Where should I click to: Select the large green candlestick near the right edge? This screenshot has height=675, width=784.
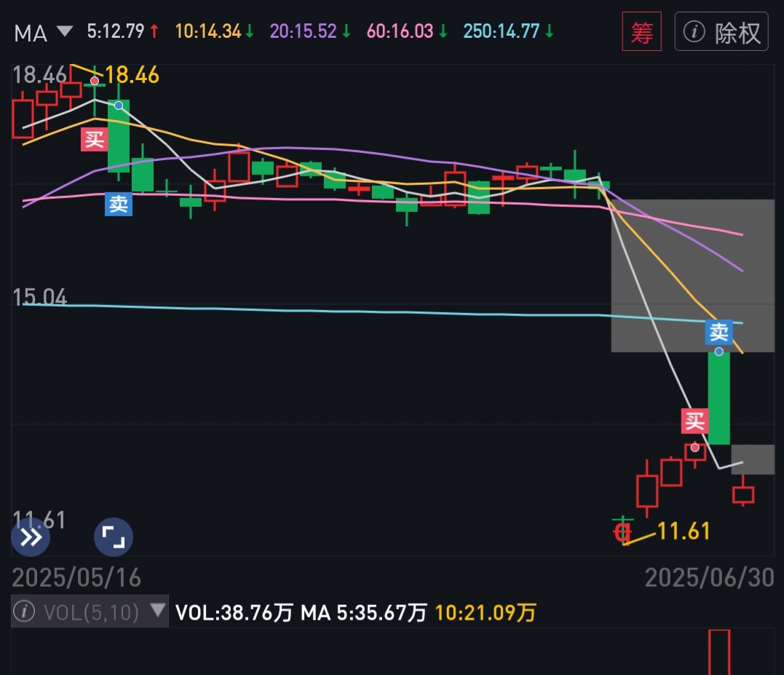[719, 398]
